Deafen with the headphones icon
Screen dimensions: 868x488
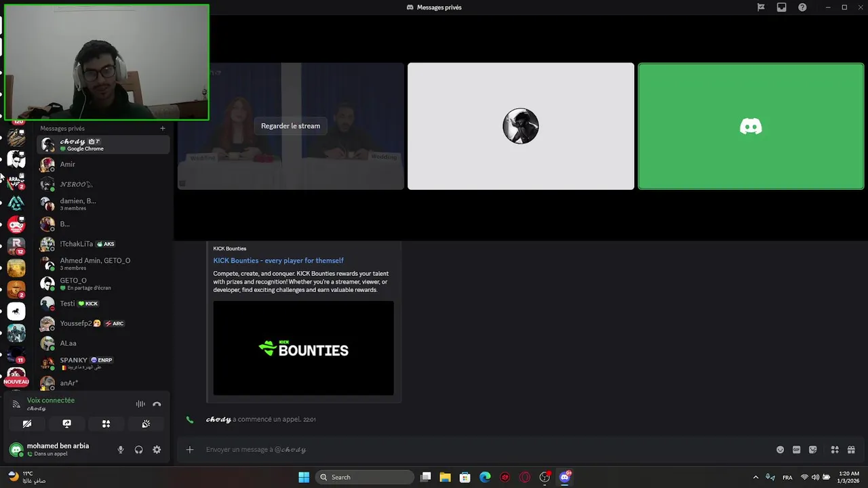point(138,449)
